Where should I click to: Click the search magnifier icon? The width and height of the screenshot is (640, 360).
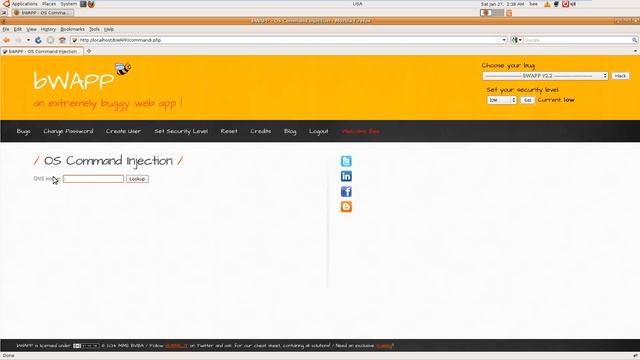[x=634, y=40]
